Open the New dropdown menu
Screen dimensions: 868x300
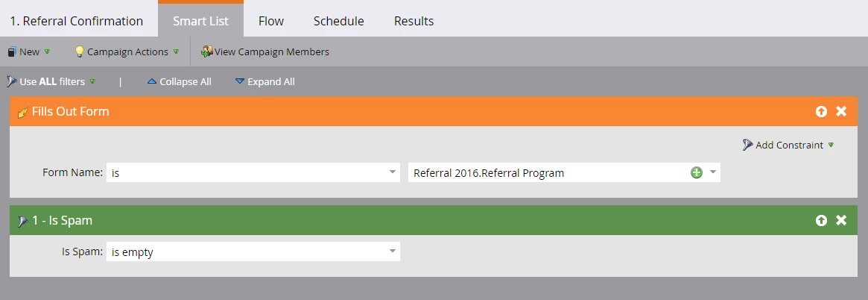29,51
